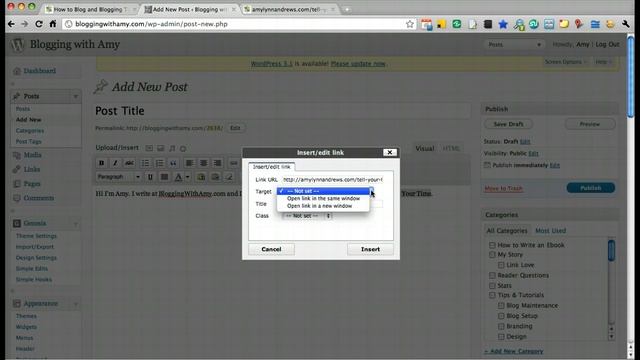Viewport: 640px width, 360px height.
Task: Move post to Trash link
Action: 503,188
